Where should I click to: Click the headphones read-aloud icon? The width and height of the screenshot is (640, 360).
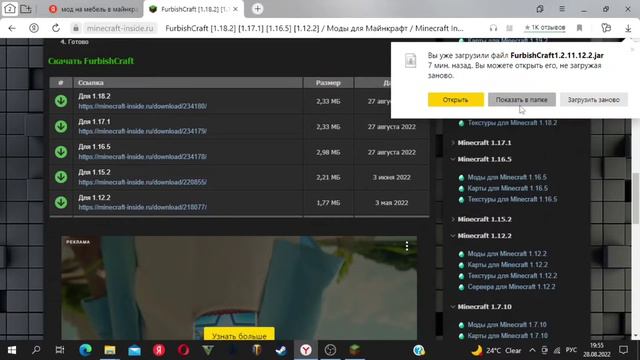(493, 28)
